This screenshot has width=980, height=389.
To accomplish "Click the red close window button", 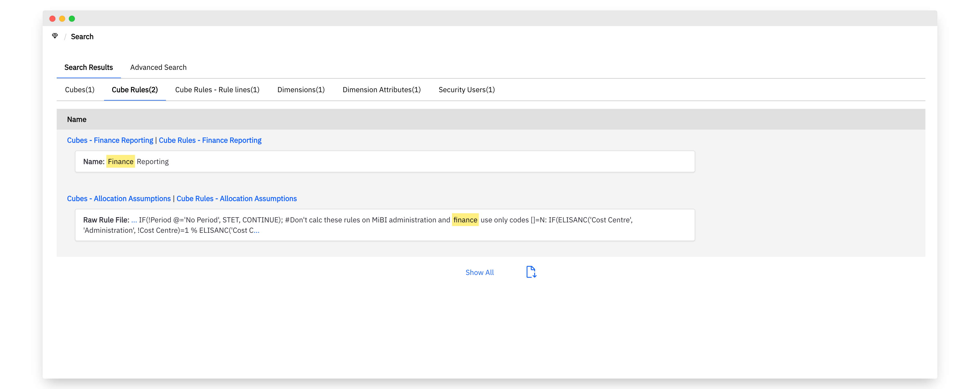I will click(x=53, y=19).
